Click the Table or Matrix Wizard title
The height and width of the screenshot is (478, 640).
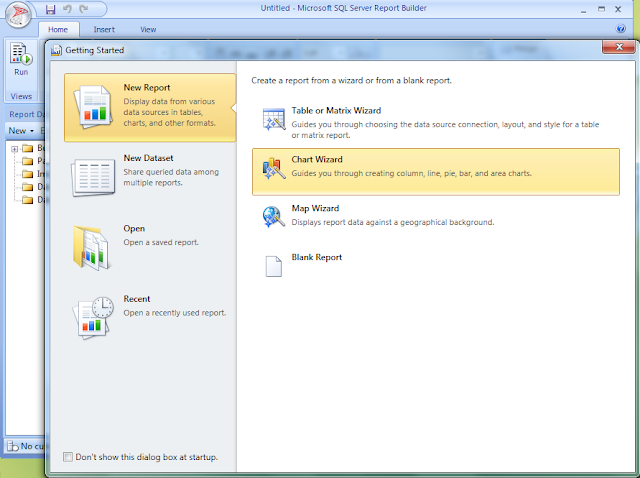point(336,111)
